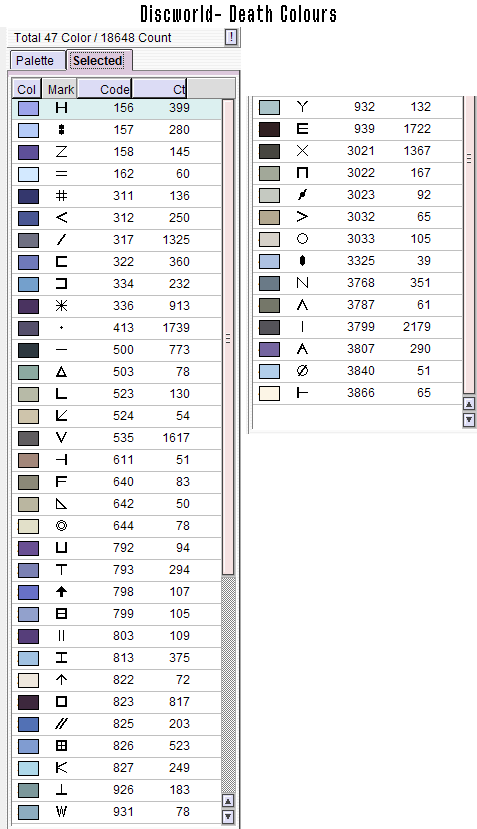
Task: Click the equals mark symbol for 162
Action: coord(61,174)
